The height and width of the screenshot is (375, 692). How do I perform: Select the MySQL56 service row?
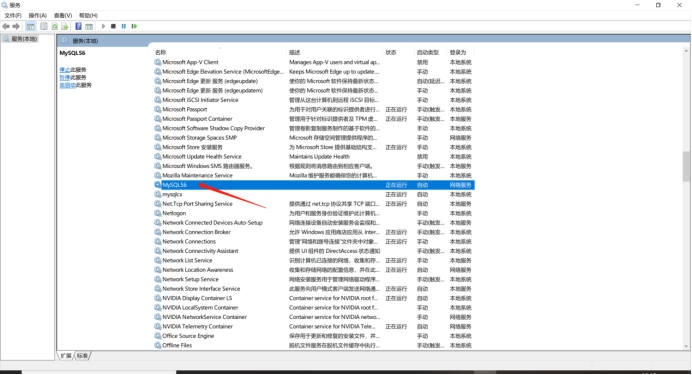(x=314, y=185)
